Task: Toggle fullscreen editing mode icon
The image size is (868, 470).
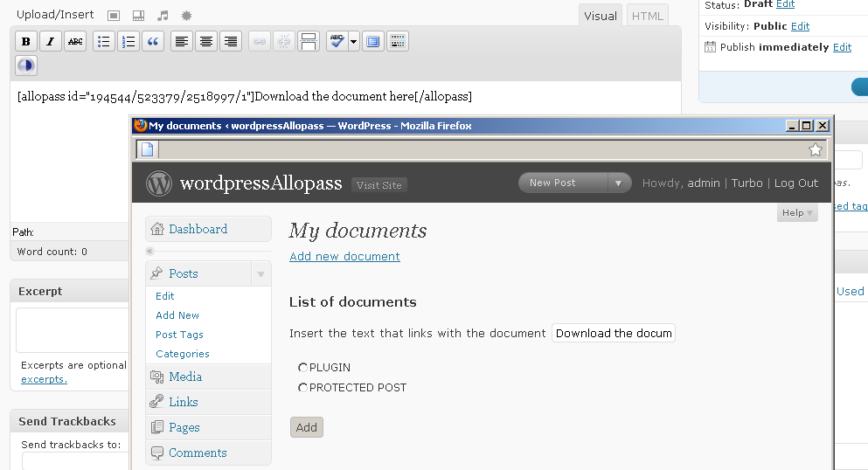Action: pos(373,41)
